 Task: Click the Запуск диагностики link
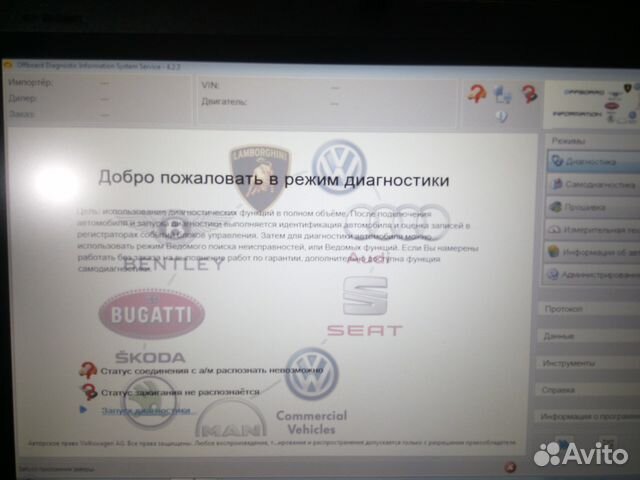tap(146, 410)
